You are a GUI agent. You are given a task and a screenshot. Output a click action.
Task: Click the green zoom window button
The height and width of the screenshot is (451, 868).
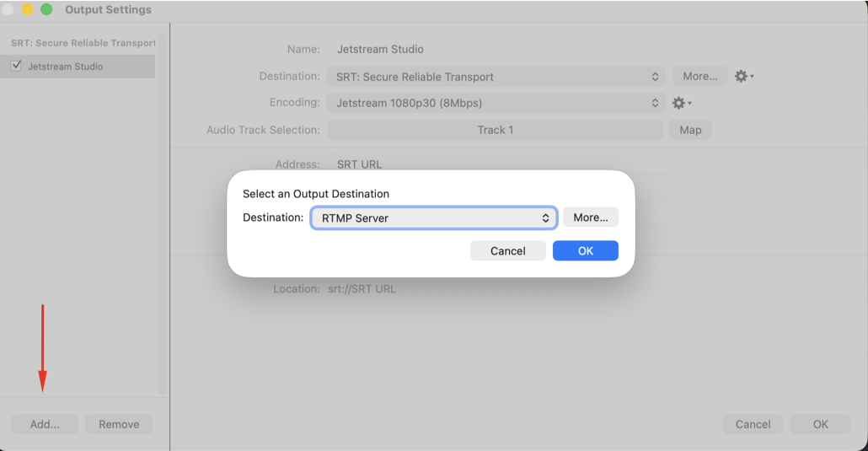[46, 9]
